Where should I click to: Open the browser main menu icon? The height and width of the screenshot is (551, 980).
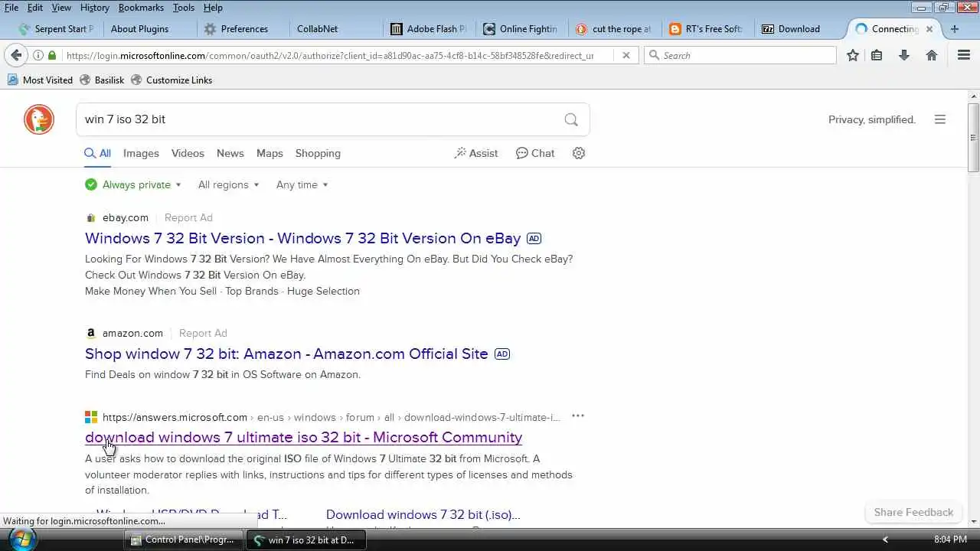tap(964, 55)
